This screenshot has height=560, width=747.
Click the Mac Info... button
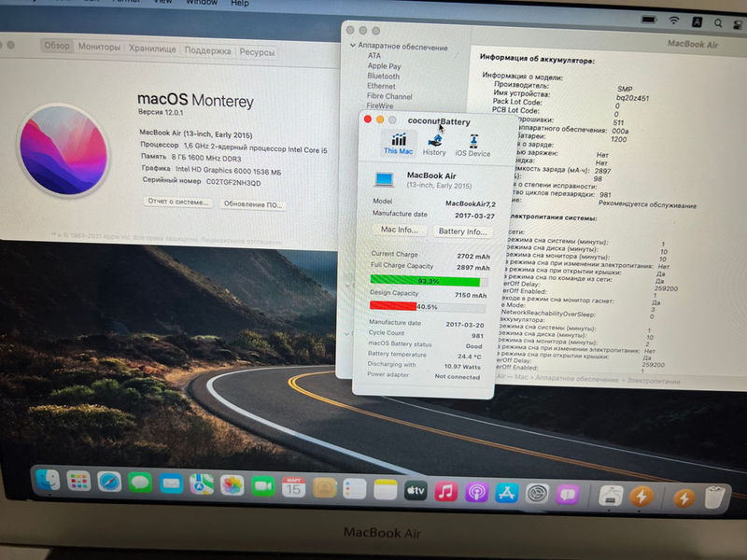pos(400,230)
